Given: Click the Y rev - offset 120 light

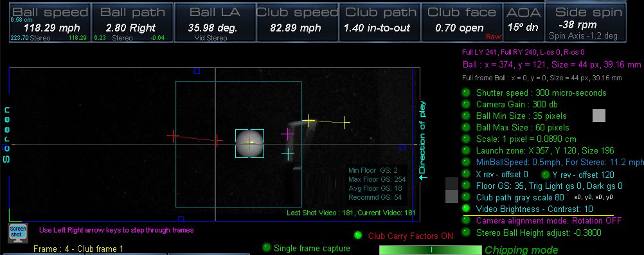Looking at the screenshot, I should [x=546, y=174].
